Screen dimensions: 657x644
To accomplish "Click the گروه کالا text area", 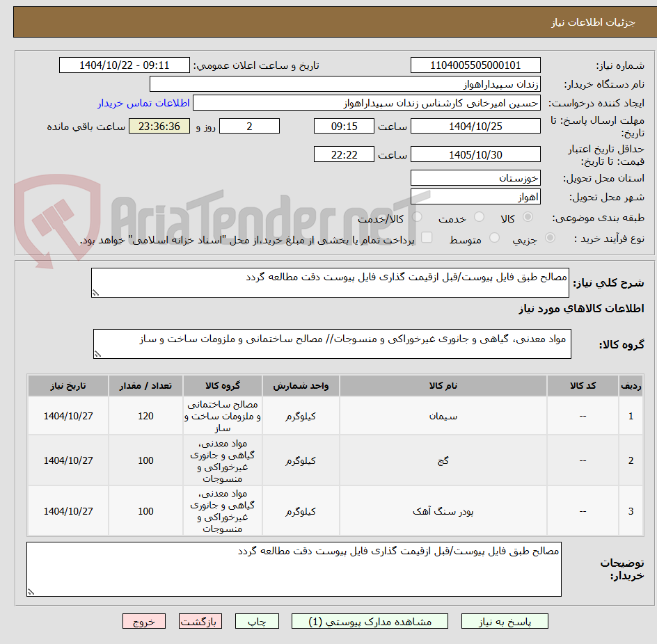I will click(x=332, y=344).
